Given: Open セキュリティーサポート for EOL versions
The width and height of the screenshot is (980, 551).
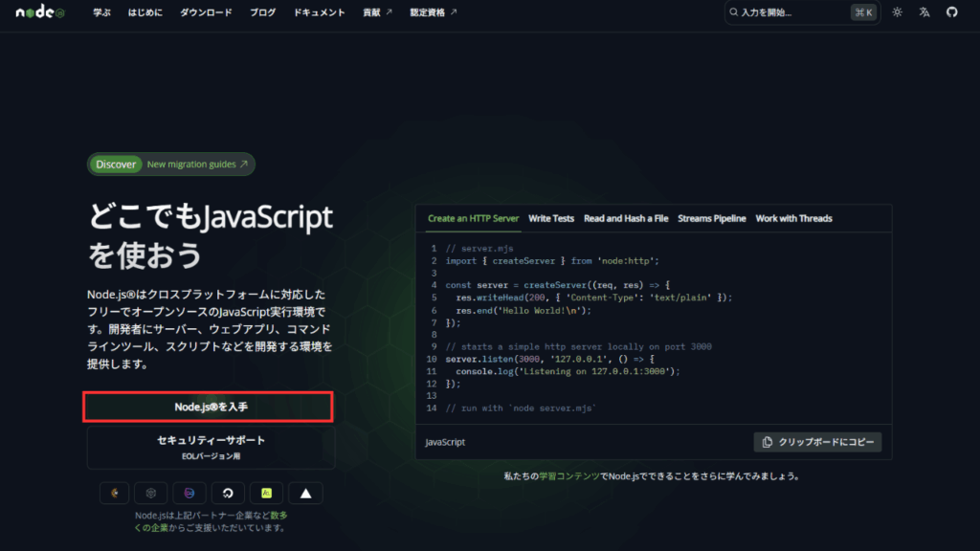Looking at the screenshot, I should (211, 447).
